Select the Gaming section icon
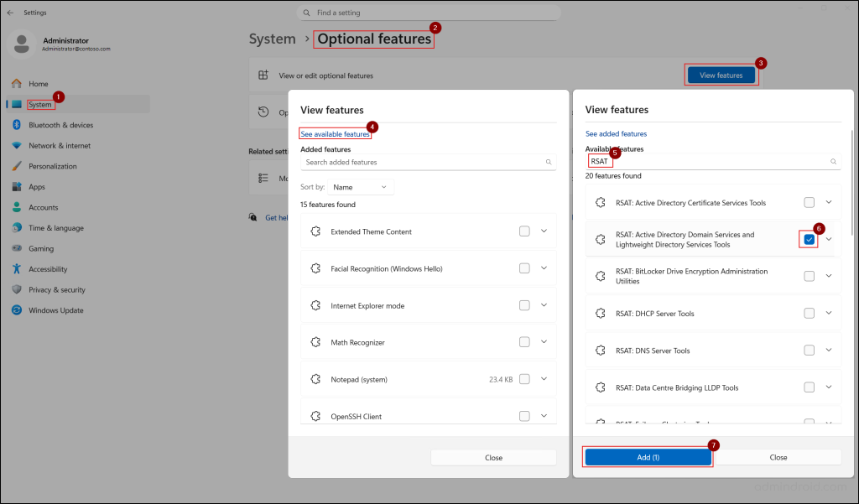Viewport: 859px width, 504px height. coord(17,248)
